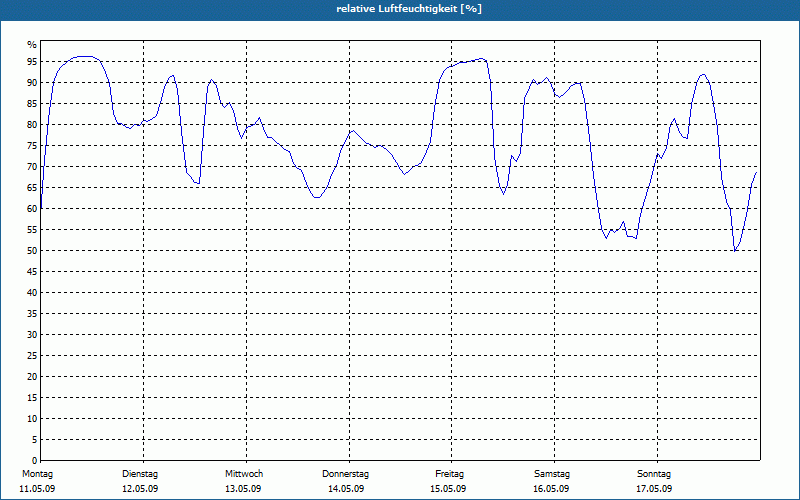Click the 'Dienstag' axis label
Screen dimensions: 800x500
click(140, 474)
